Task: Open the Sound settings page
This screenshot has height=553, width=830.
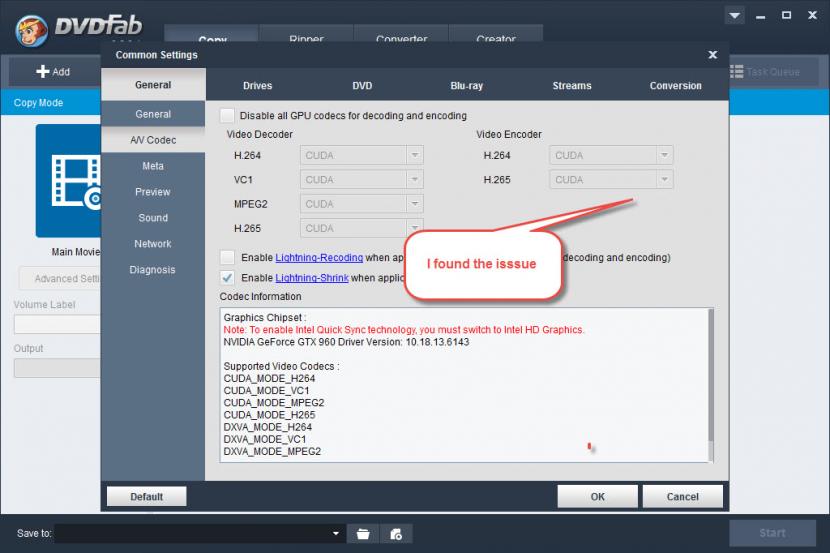Action: [x=153, y=217]
